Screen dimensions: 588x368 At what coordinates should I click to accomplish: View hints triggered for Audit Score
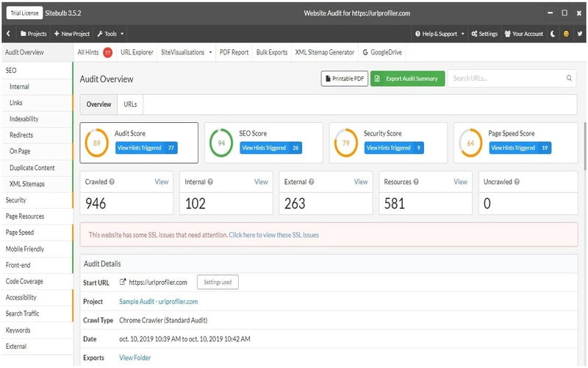146,148
